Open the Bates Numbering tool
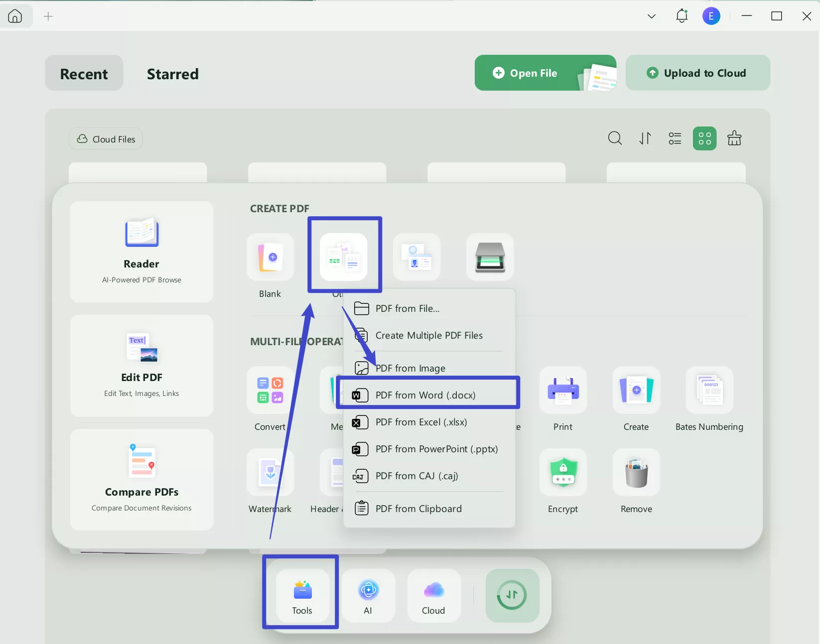This screenshot has width=820, height=644. click(x=709, y=390)
